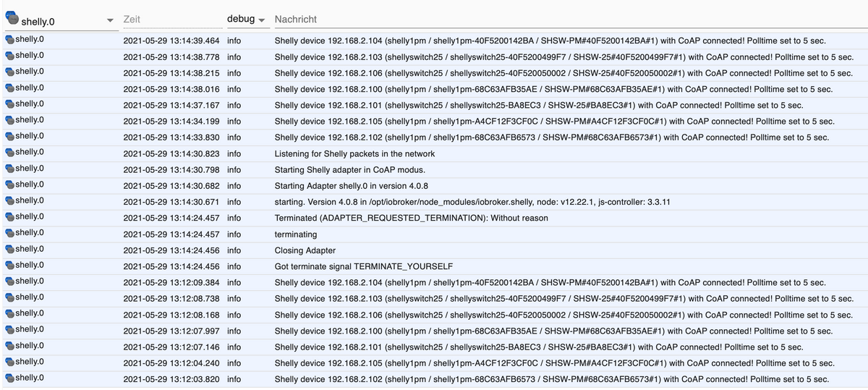868x390 pixels.
Task: Click timestamp 2021-05-29 13:14:39.464
Action: [171, 41]
